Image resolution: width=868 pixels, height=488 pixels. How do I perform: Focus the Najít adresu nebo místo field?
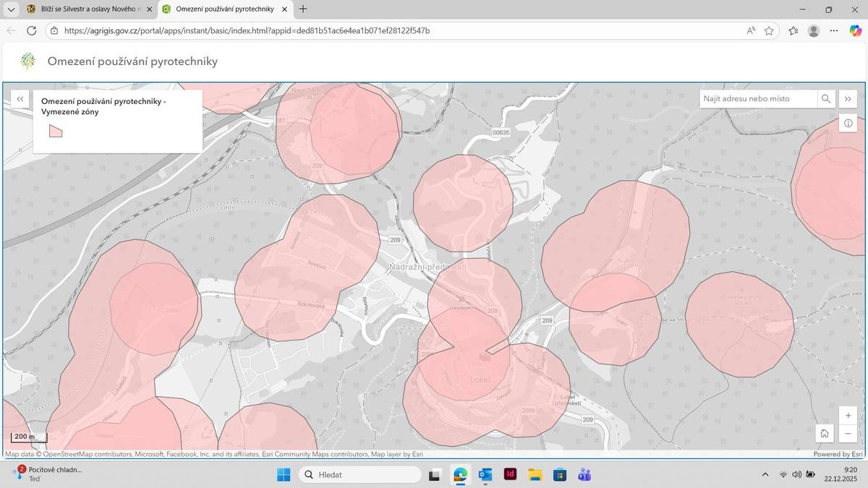click(758, 99)
